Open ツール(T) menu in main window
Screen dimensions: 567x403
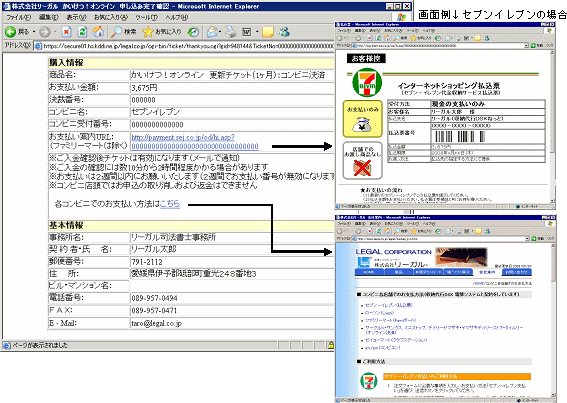146,17
